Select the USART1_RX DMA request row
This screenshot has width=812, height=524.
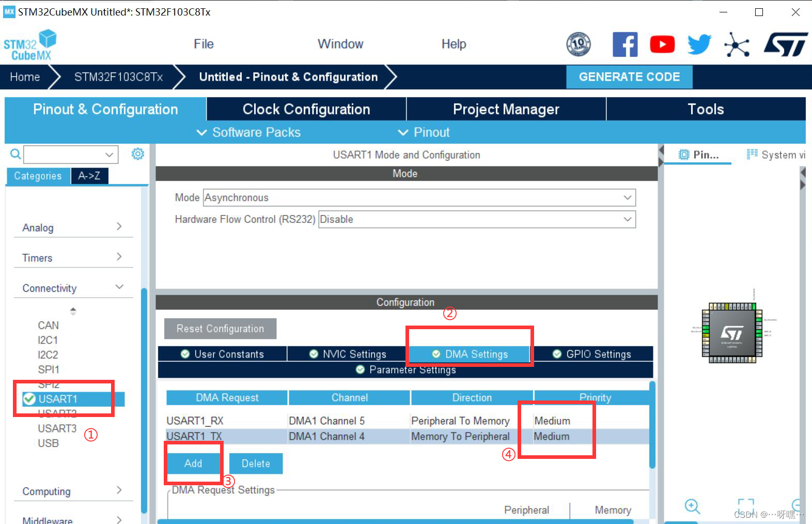click(407, 421)
